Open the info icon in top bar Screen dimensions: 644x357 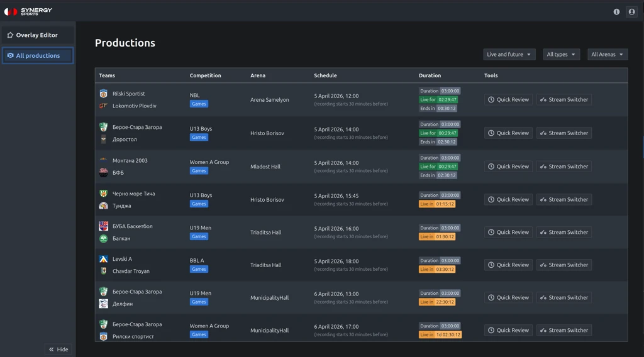click(616, 11)
